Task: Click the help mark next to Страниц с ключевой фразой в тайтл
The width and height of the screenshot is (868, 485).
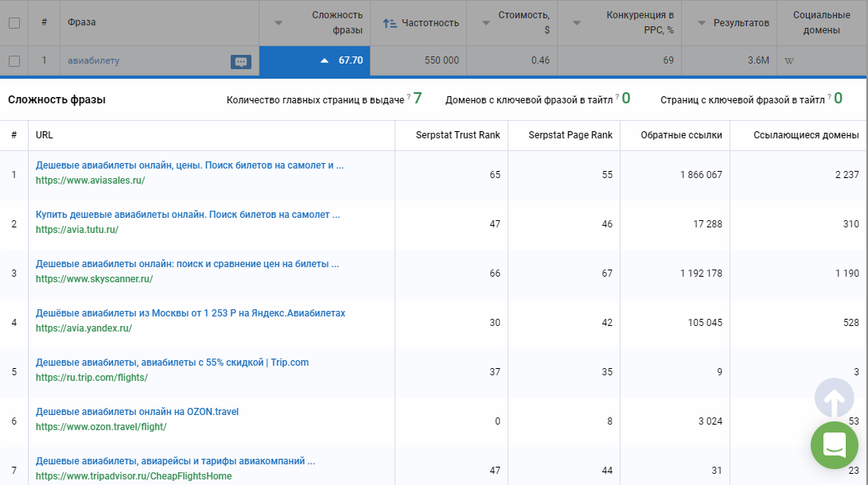Action: pos(829,97)
